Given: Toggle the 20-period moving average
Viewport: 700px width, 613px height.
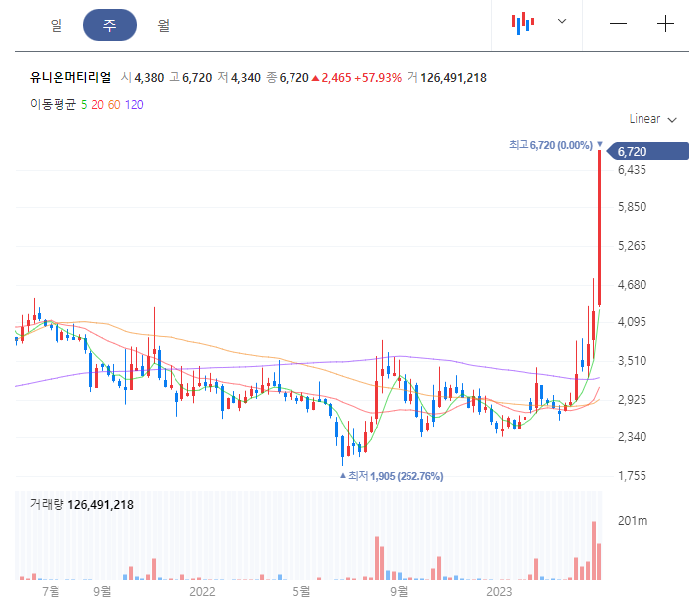Looking at the screenshot, I should 97,105.
